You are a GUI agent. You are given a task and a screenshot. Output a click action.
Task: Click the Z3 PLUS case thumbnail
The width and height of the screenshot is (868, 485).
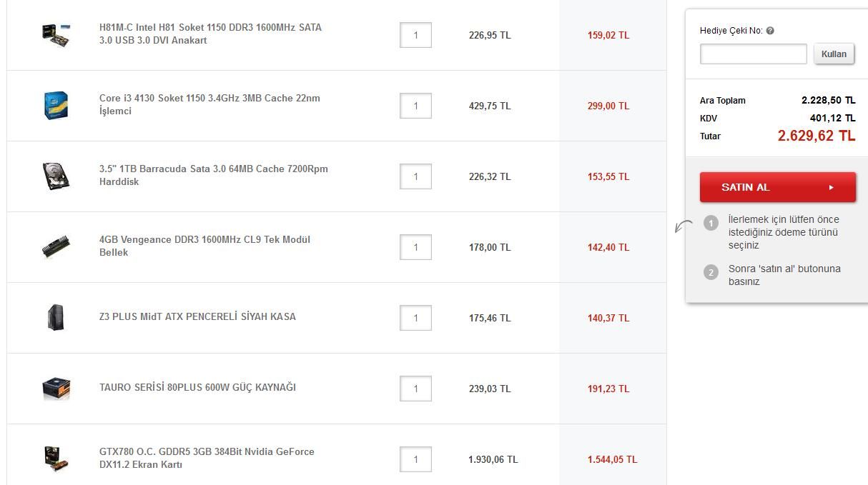tap(56, 317)
